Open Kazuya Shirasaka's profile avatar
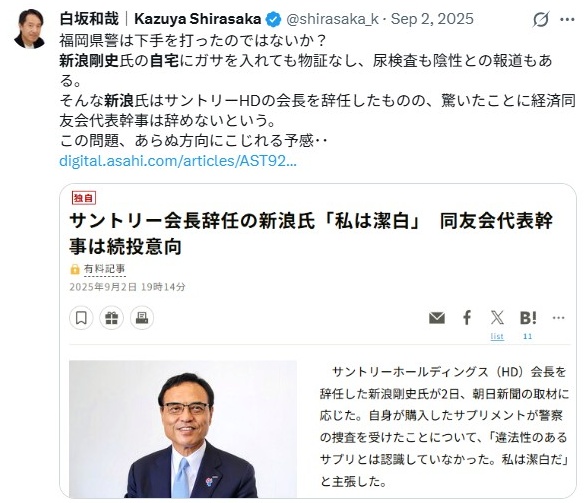 click(x=30, y=29)
